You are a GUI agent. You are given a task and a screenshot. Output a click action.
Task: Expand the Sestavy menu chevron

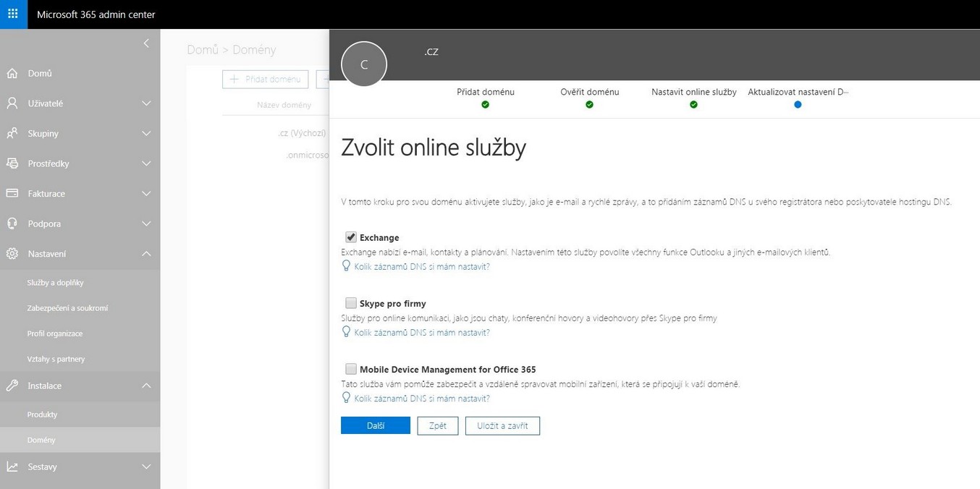click(146, 467)
